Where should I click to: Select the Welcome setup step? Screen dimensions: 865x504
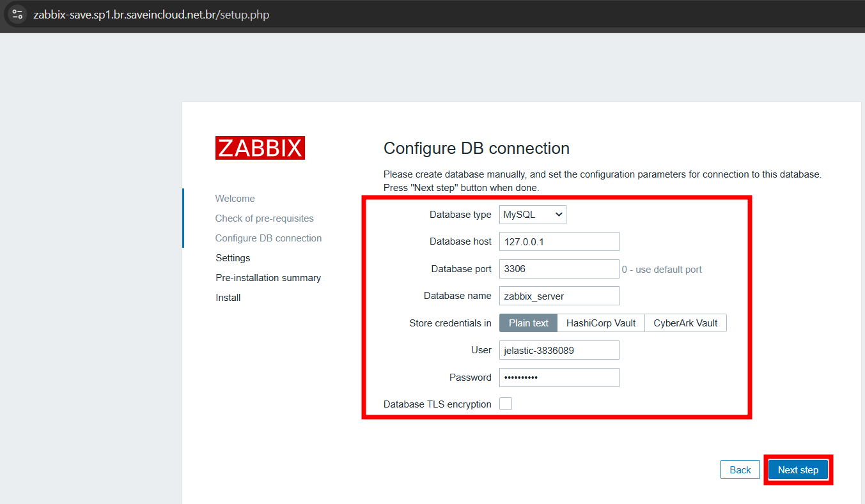(x=235, y=199)
